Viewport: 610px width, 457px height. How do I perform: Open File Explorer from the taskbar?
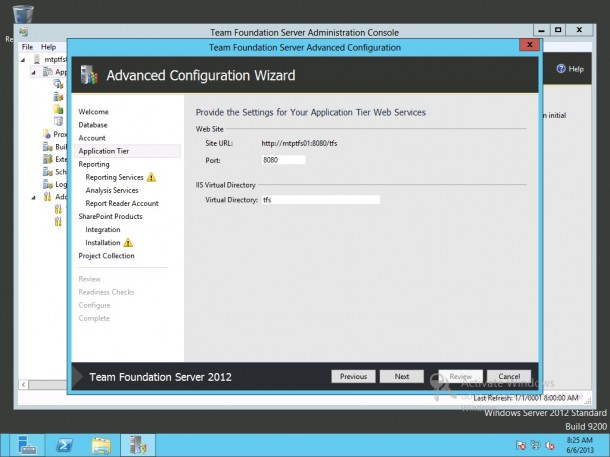click(x=101, y=445)
